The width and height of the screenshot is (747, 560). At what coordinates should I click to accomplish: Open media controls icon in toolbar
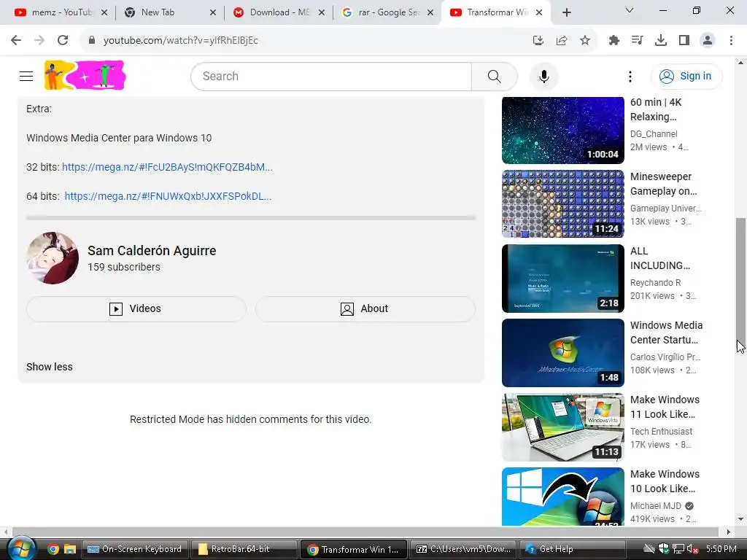click(637, 41)
